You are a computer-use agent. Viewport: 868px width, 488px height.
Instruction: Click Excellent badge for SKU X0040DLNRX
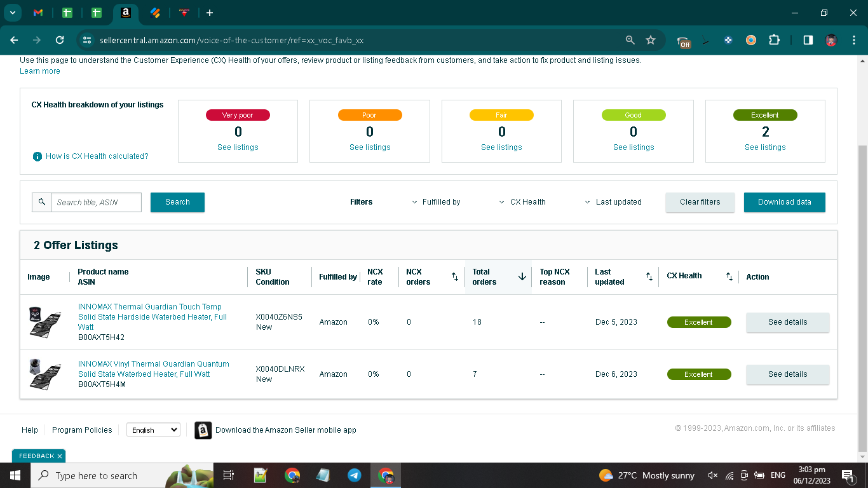click(x=699, y=374)
